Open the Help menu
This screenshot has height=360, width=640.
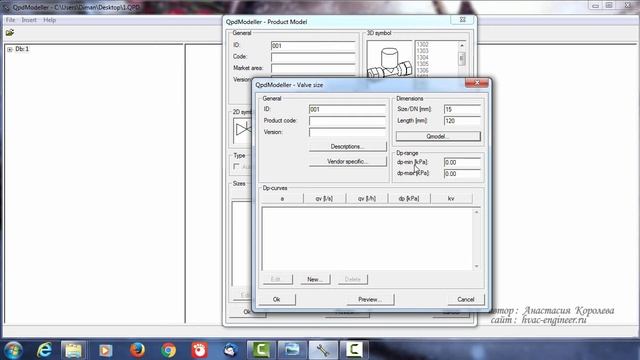tap(49, 20)
